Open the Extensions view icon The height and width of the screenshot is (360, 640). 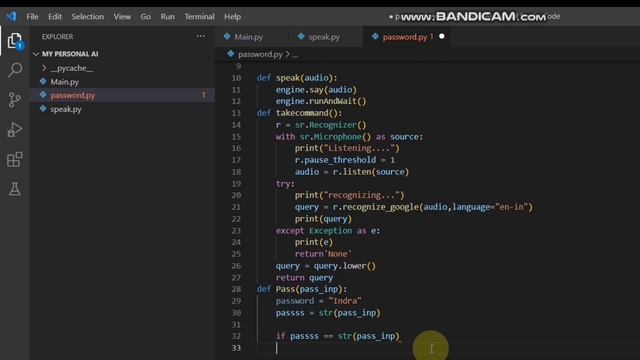pos(15,160)
